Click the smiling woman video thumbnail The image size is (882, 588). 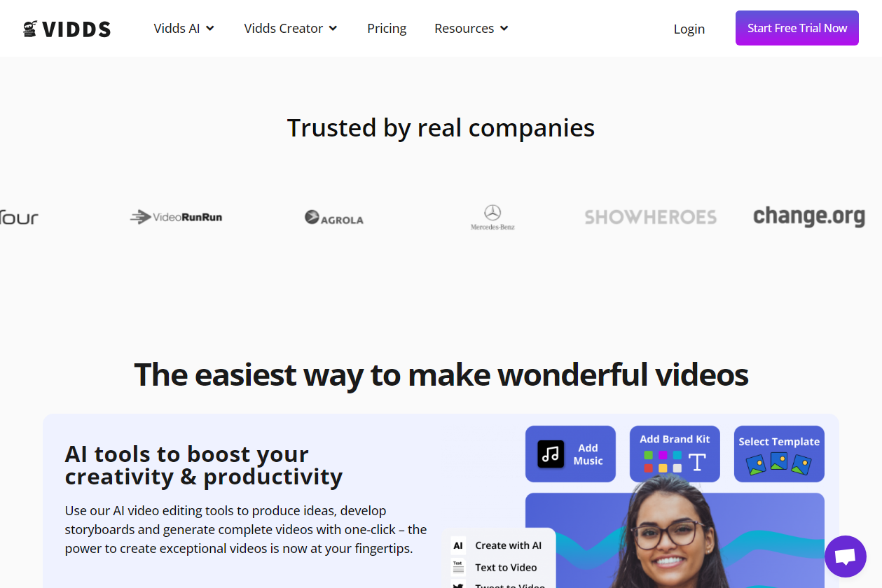point(675,540)
